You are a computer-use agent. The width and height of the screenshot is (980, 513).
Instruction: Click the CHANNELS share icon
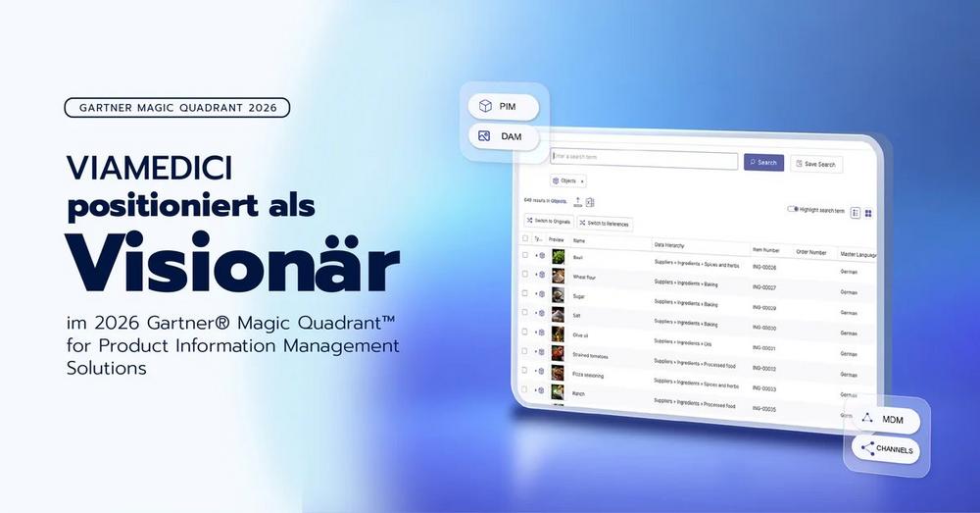coord(867,448)
